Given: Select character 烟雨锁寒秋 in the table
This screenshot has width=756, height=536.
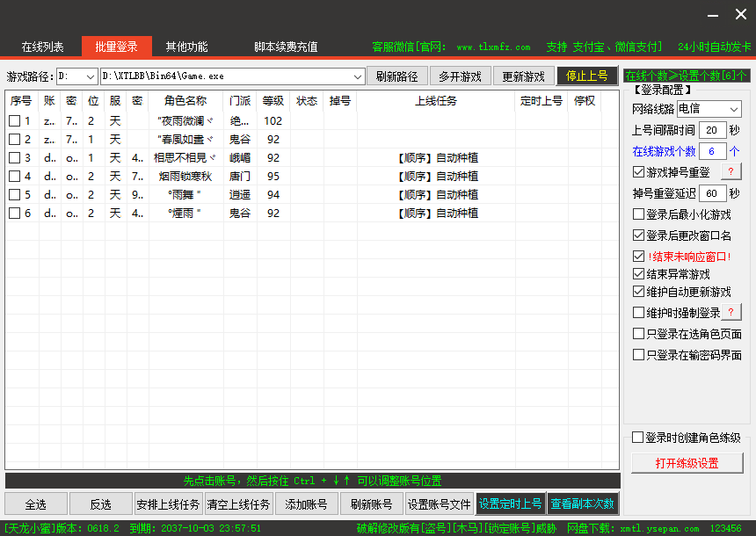Looking at the screenshot, I should 185,177.
